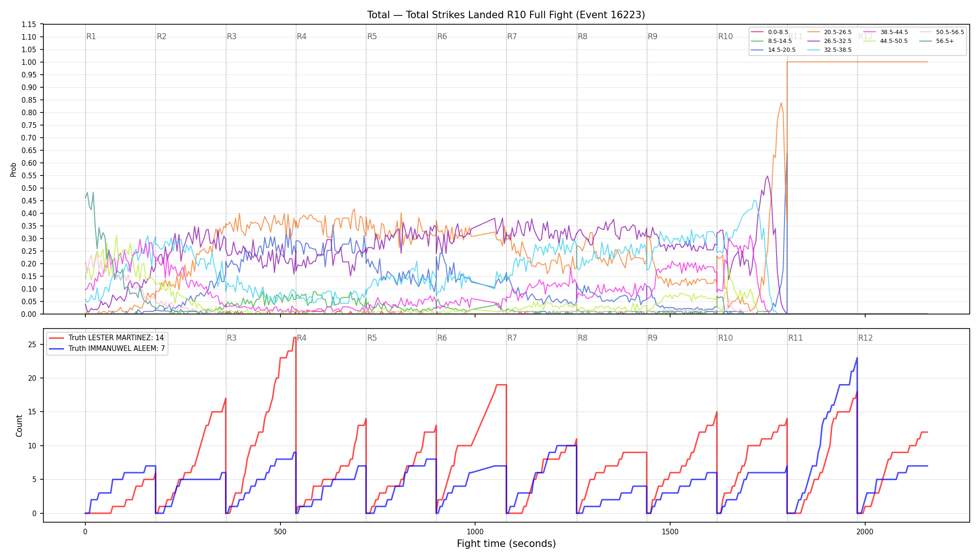
Task: Click the R6 round marker in the count chart
Action: click(x=442, y=338)
